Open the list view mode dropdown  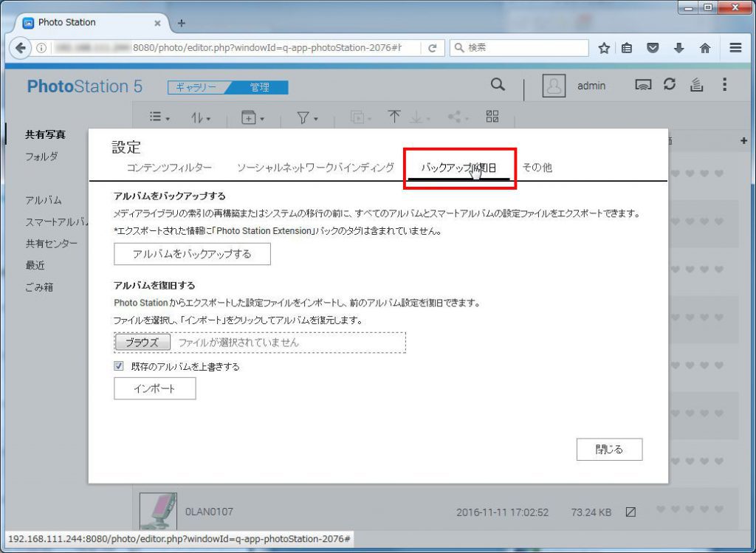pos(159,117)
